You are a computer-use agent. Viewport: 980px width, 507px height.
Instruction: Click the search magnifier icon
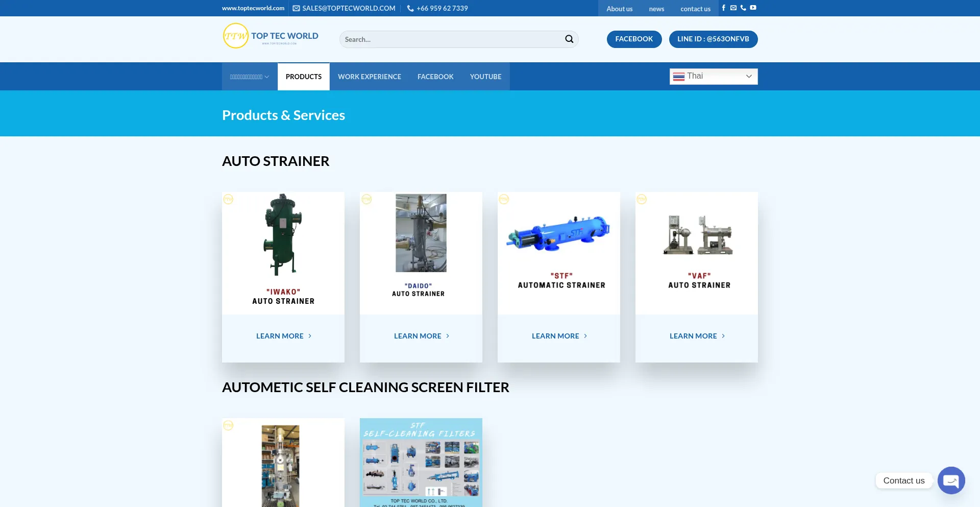[569, 39]
